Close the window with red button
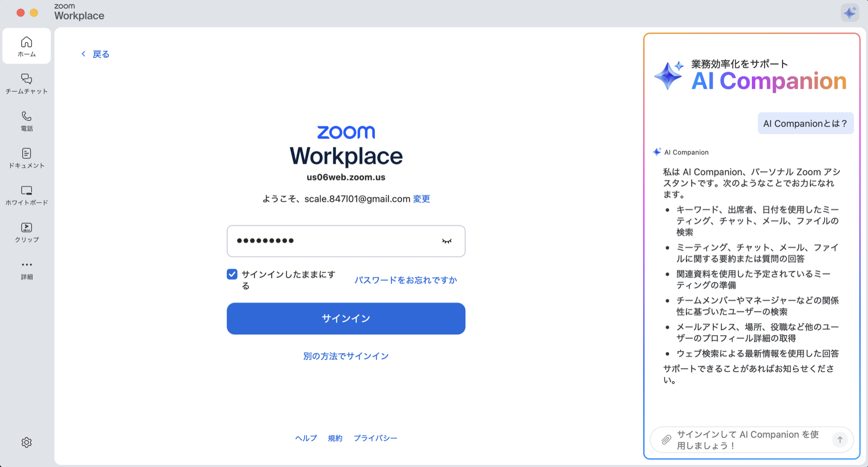This screenshot has width=868, height=467. click(x=20, y=13)
